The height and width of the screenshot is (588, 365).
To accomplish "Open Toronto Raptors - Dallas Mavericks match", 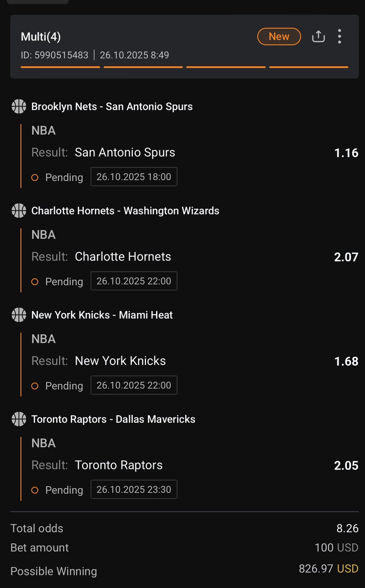I will 113,419.
